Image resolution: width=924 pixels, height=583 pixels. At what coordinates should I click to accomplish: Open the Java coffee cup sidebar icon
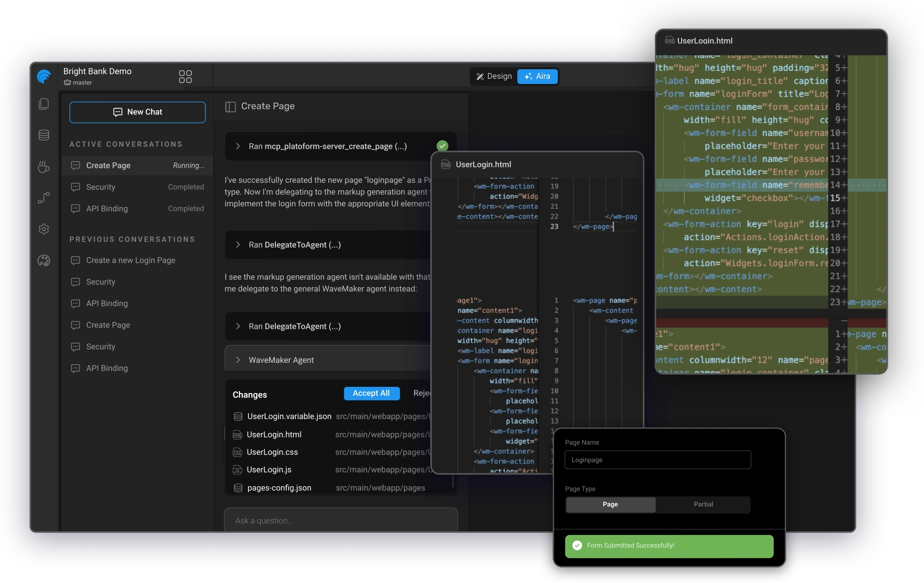(44, 167)
